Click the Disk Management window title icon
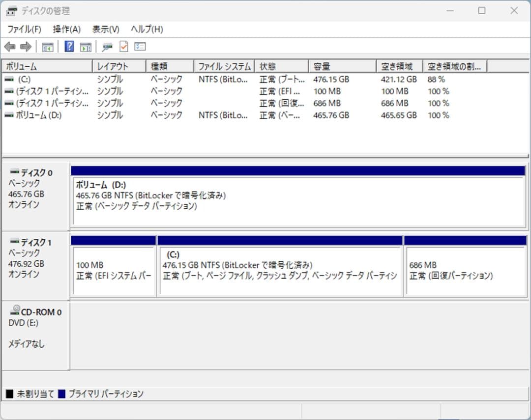This screenshot has width=531, height=420. pos(11,10)
